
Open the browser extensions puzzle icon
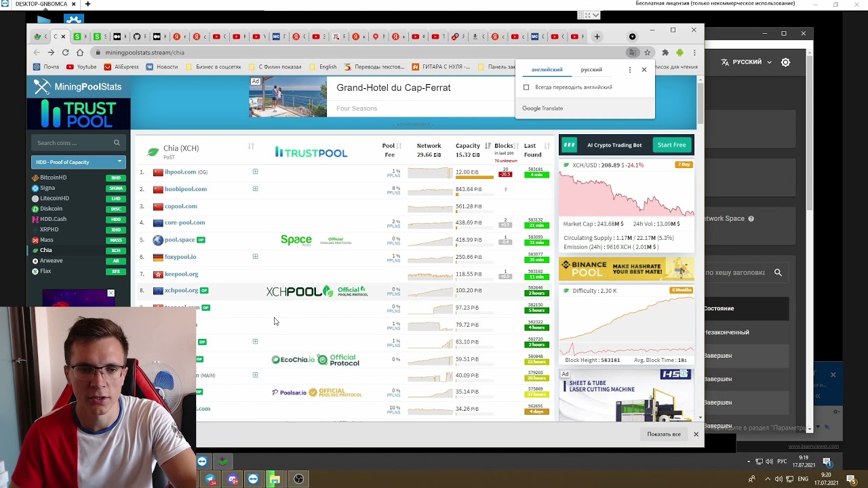pyautogui.click(x=665, y=52)
